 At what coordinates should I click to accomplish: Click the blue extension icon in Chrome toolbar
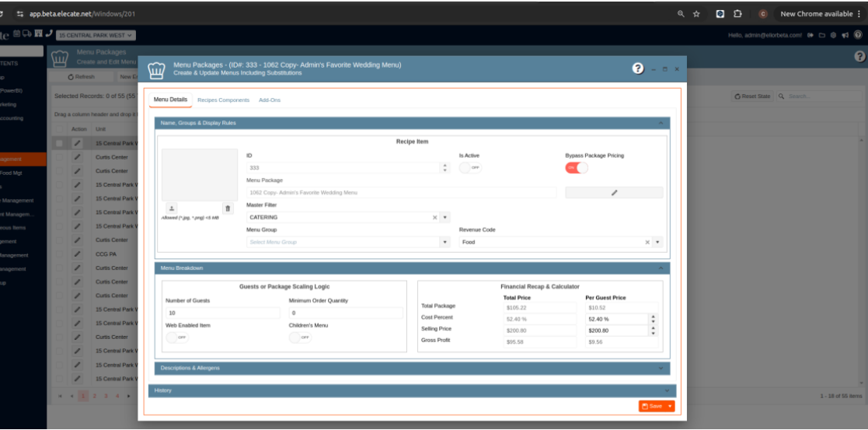pos(720,14)
